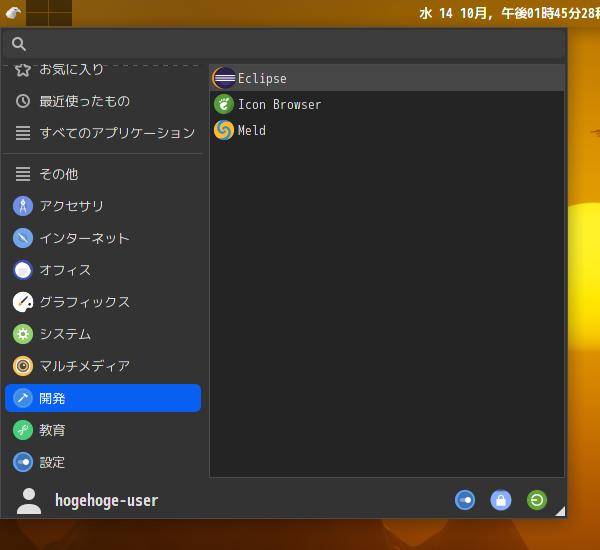Screen dimensions: 600x550
Task: Click the お気に入り star icon
Action: click(23, 70)
